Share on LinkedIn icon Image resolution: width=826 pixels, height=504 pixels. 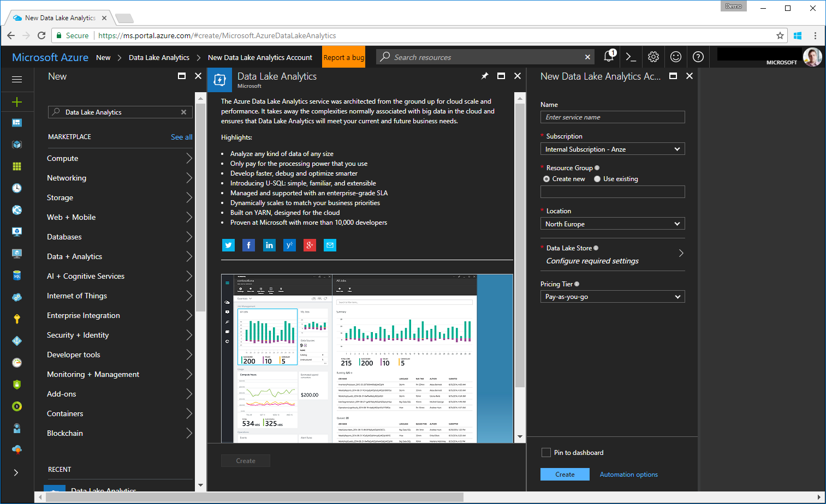[269, 245]
